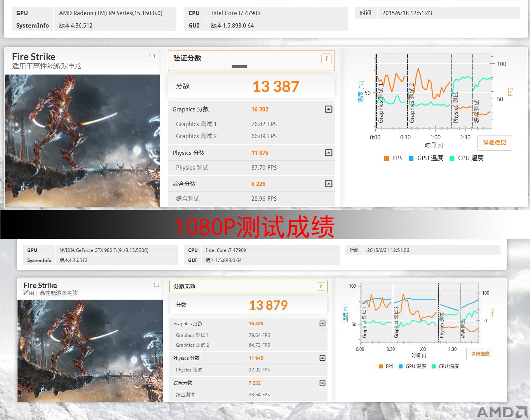Screen dimensions: 530x420
Task: Click the top Intel Core i7 4790K CPU value
Action: pyautogui.click(x=236, y=13)
